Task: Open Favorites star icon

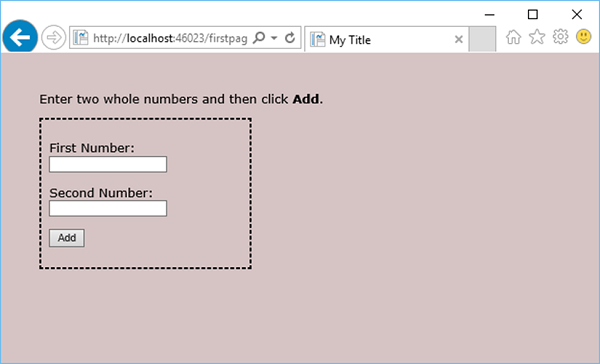Action: (x=537, y=37)
